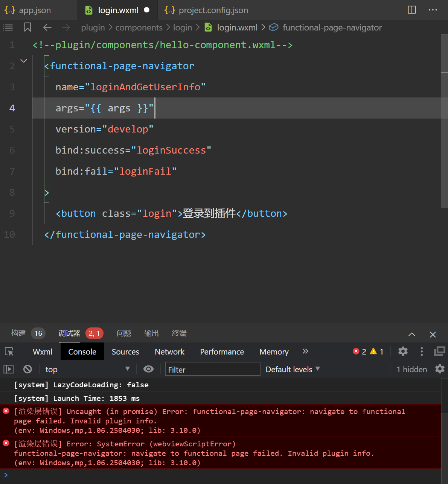Switch to the 问题 panel tab
448x484 pixels.
point(124,333)
